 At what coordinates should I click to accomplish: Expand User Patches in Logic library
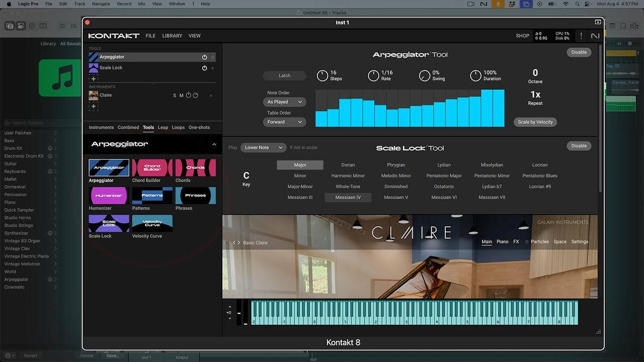[55, 133]
